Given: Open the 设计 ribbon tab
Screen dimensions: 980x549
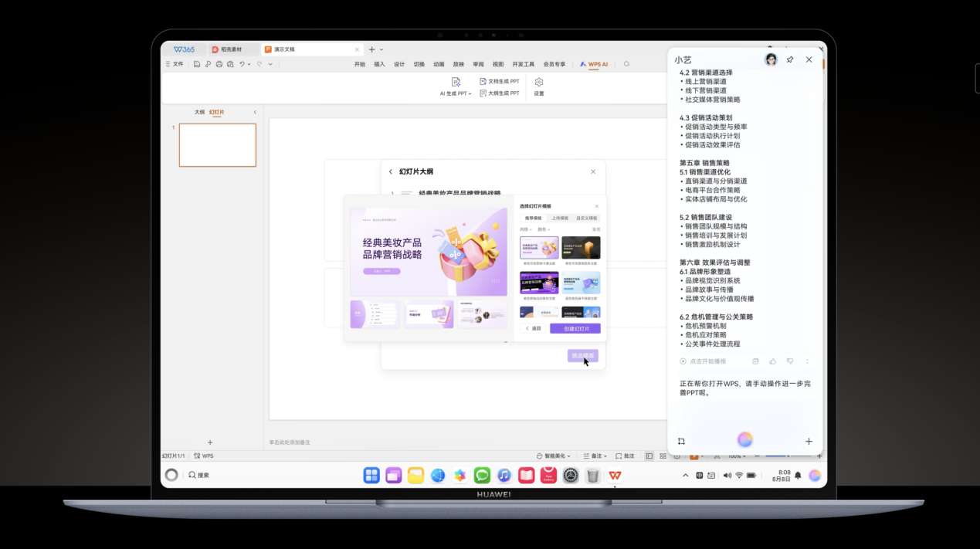Looking at the screenshot, I should point(399,64).
